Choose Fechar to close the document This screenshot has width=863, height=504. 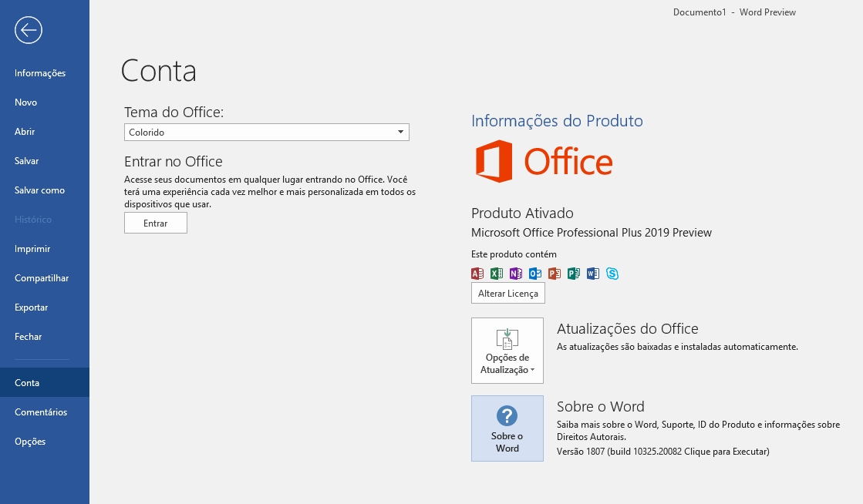coord(45,336)
